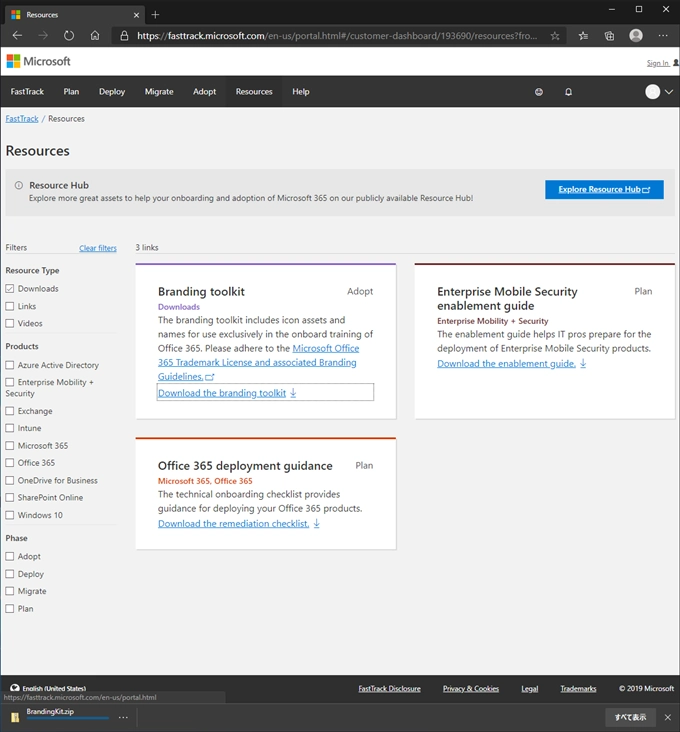This screenshot has height=732, width=680.
Task: Click the Resource Hub info icon
Action: pos(19,185)
